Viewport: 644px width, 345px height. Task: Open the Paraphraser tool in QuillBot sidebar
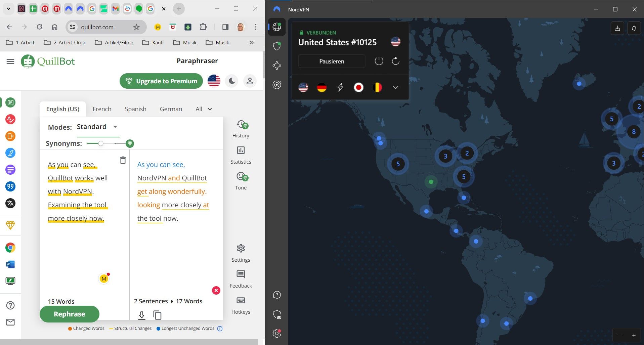click(x=10, y=102)
